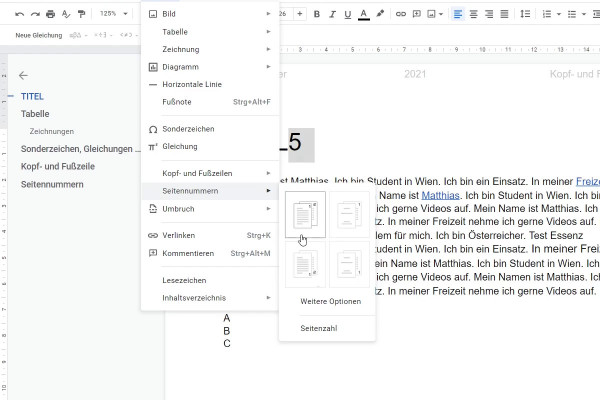Center align the text

click(x=473, y=14)
